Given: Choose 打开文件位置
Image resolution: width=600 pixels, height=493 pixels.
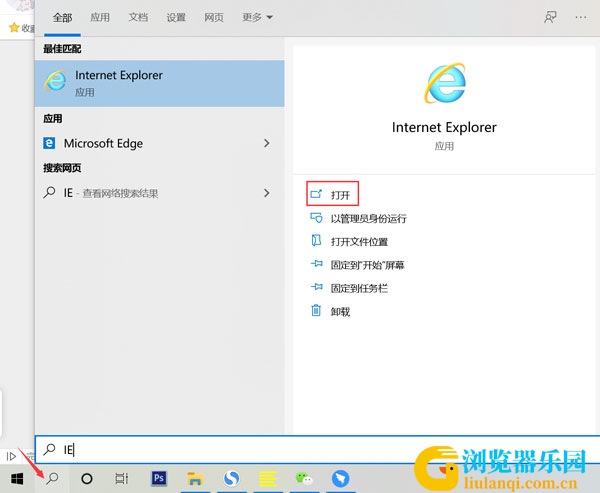Looking at the screenshot, I should (359, 242).
